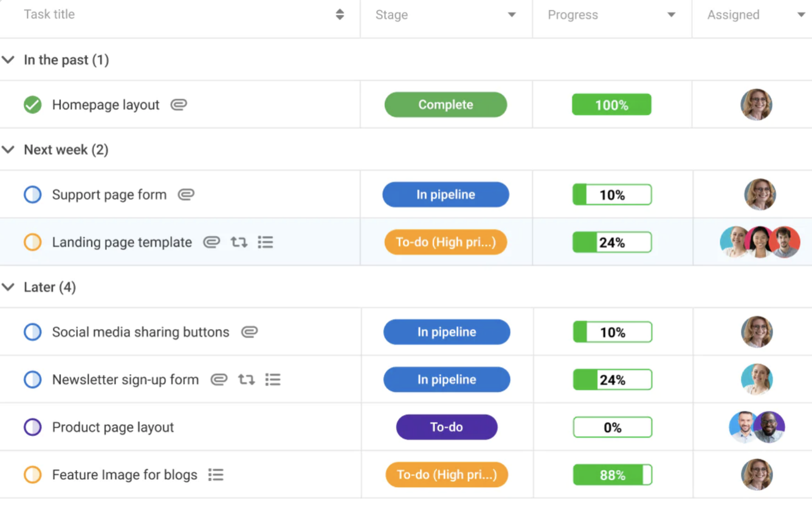812x505 pixels.
Task: Click the attachment icon on Support page form
Action: coord(186,195)
